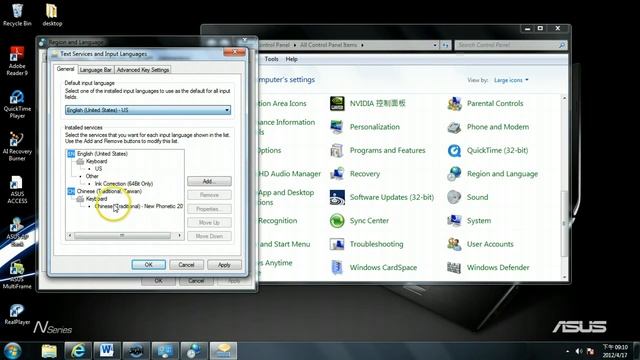Switch to Advanced Key Settings tab
This screenshot has width=640, height=360.
pyautogui.click(x=143, y=70)
